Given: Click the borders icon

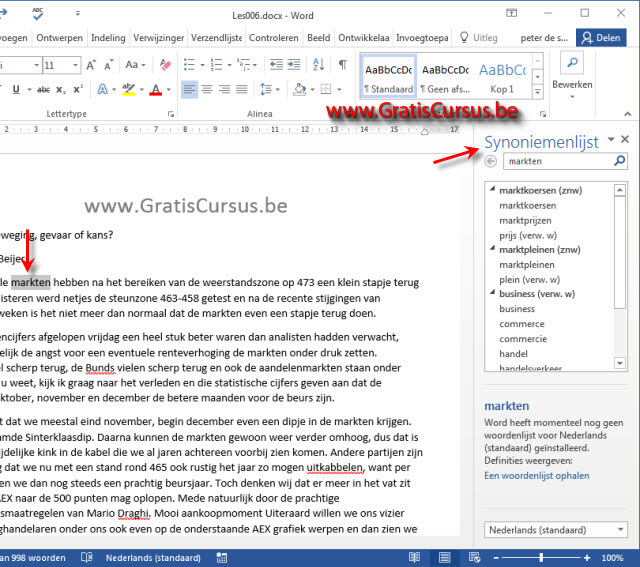Looking at the screenshot, I should [x=326, y=89].
